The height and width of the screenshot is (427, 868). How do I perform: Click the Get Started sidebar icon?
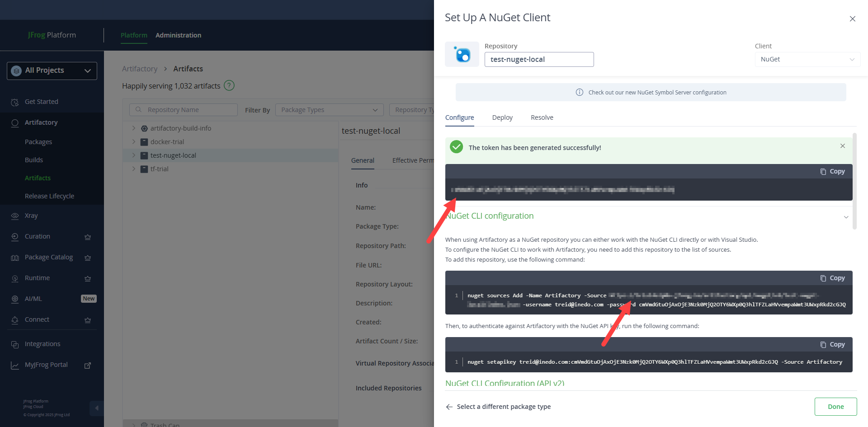tap(15, 102)
